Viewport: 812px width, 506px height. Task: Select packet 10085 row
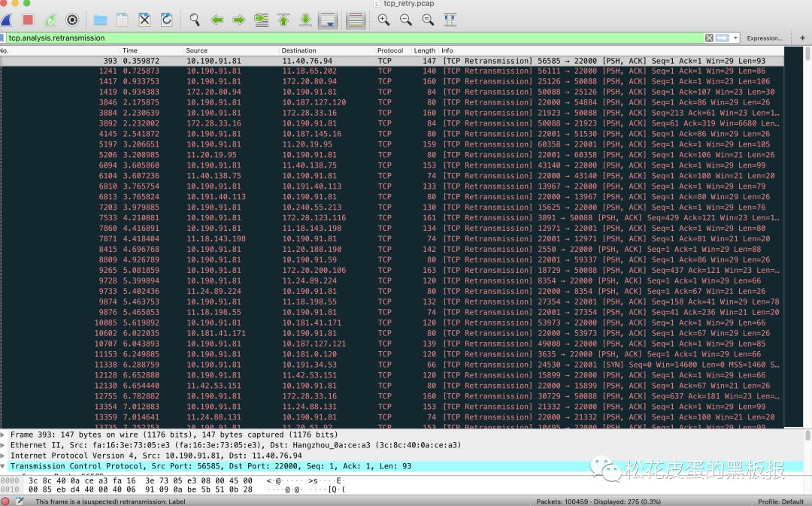[x=392, y=323]
